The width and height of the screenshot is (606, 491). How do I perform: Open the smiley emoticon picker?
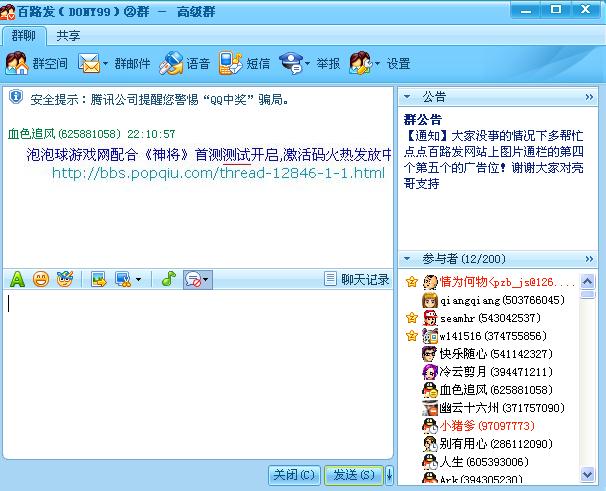point(41,279)
